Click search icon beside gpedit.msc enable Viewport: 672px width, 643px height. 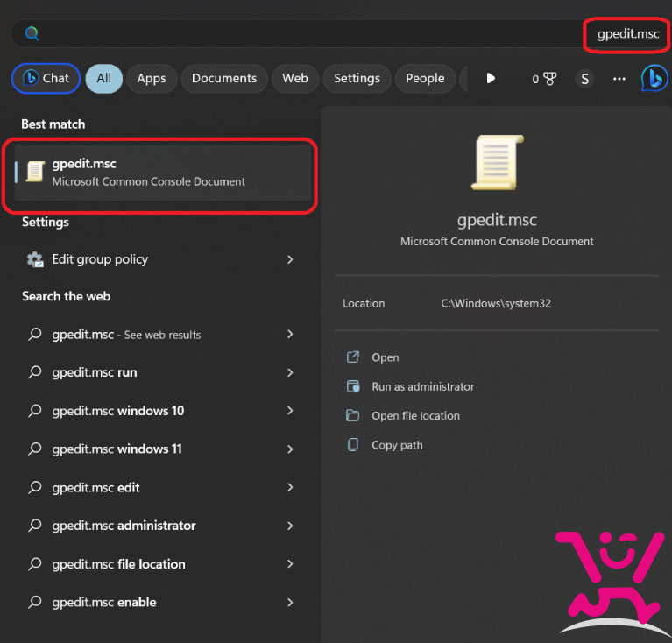[x=35, y=602]
